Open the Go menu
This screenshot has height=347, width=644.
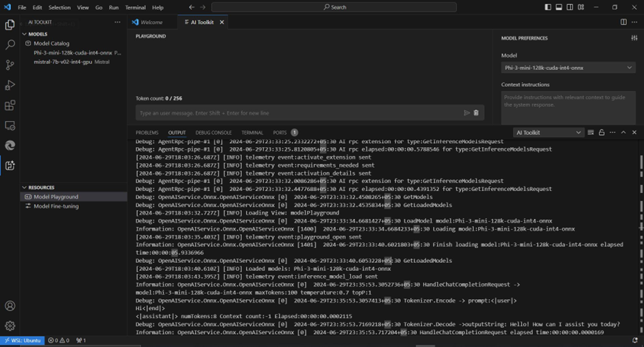point(99,8)
